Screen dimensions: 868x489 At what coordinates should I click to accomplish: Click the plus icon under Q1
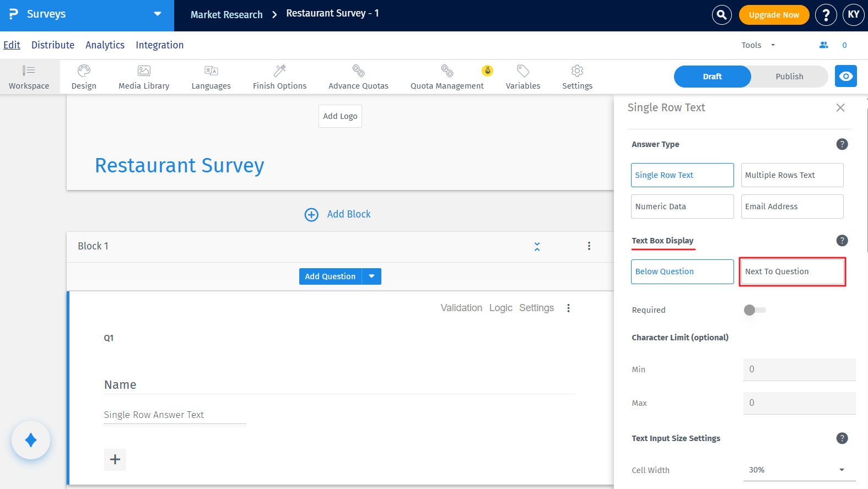(115, 459)
